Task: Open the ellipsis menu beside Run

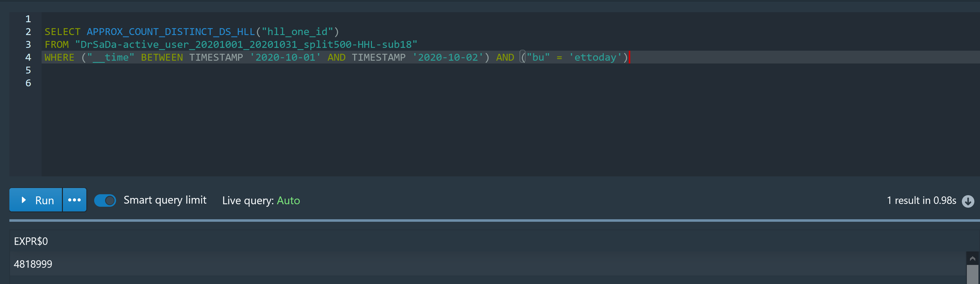Action: pos(74,200)
